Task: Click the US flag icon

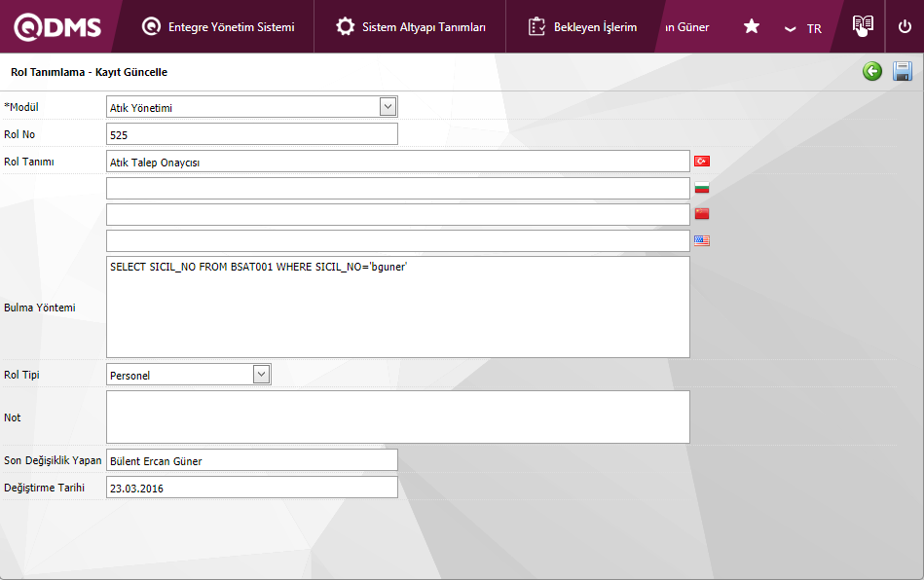Action: [701, 240]
